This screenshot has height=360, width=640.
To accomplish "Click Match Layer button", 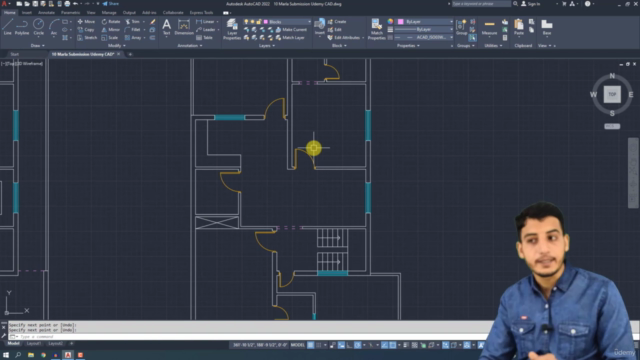I will click(290, 38).
